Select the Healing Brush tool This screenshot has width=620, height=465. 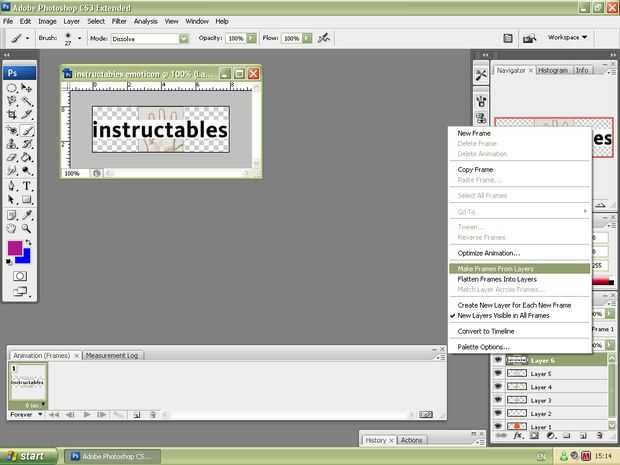(x=12, y=130)
